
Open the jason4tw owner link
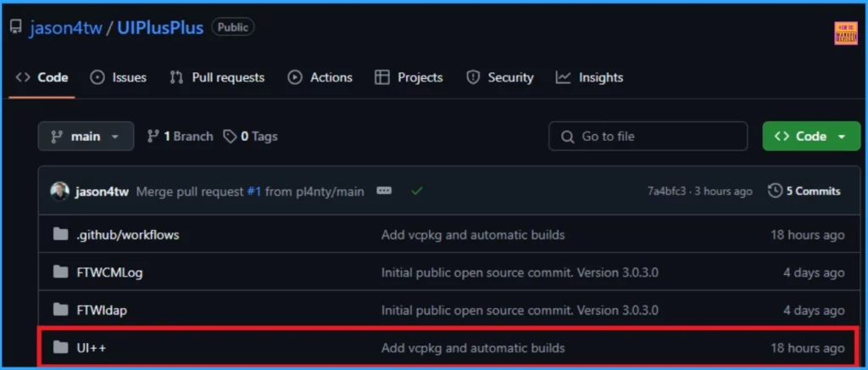tap(66, 27)
